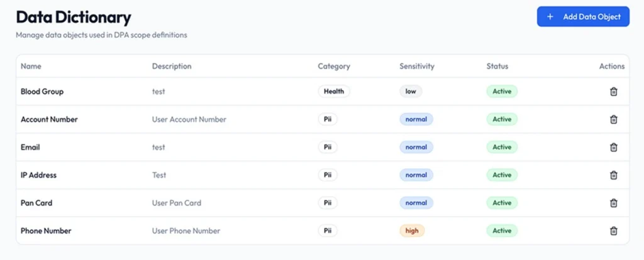Click the Description column header
Viewport: 644px width, 260px height.
click(x=172, y=66)
